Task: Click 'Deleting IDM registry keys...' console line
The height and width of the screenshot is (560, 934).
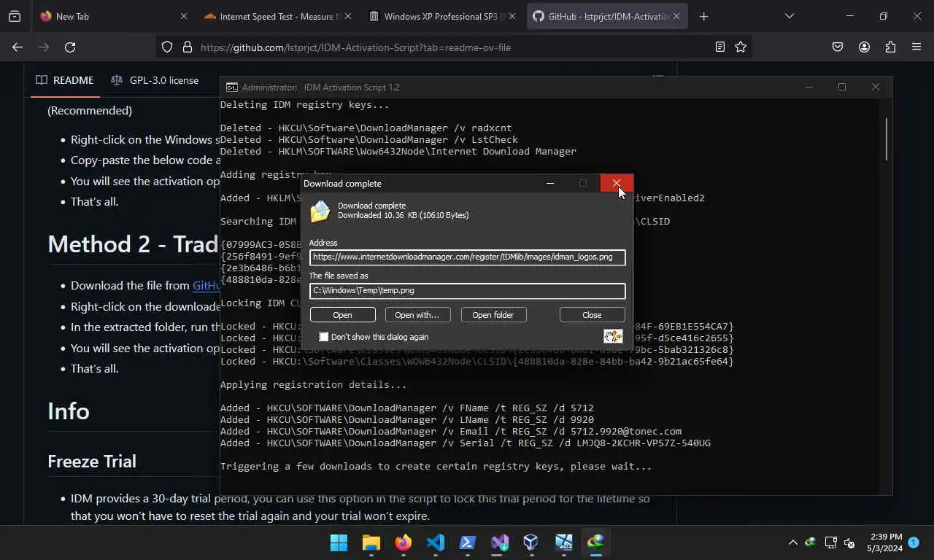Action: (x=305, y=105)
